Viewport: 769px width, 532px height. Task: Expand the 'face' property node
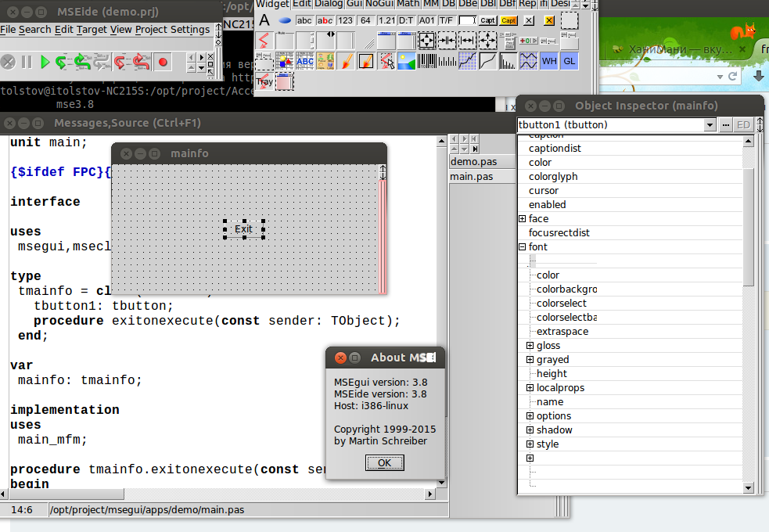pos(523,219)
